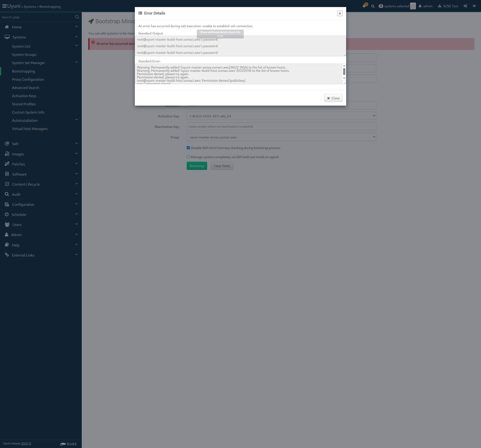This screenshot has height=448, width=481.
Task: Enable Manage system completely via SSH checkbox
Action: [x=188, y=157]
